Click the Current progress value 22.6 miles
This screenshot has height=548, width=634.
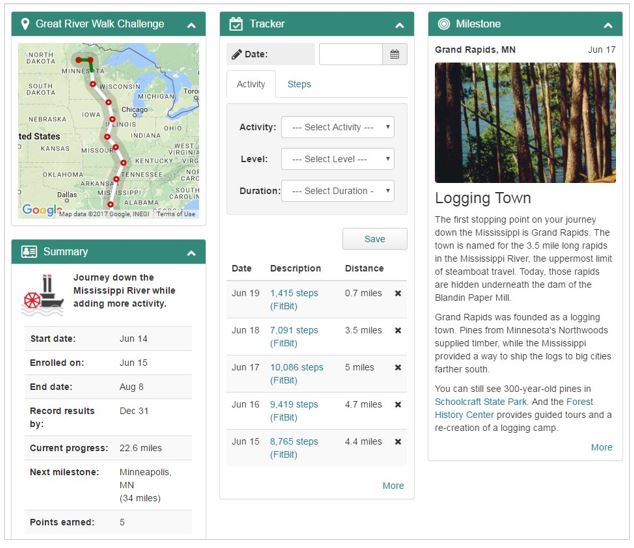point(141,448)
